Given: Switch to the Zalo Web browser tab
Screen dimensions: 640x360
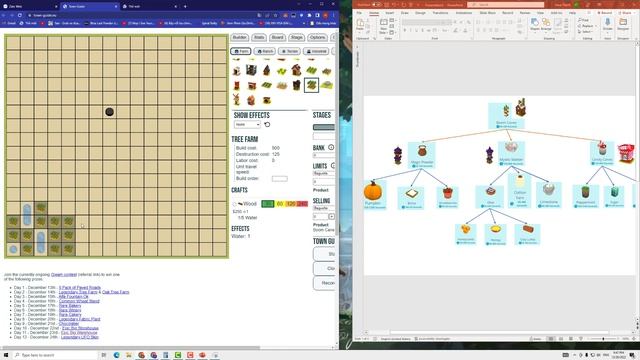Looking at the screenshot, I should coord(29,6).
